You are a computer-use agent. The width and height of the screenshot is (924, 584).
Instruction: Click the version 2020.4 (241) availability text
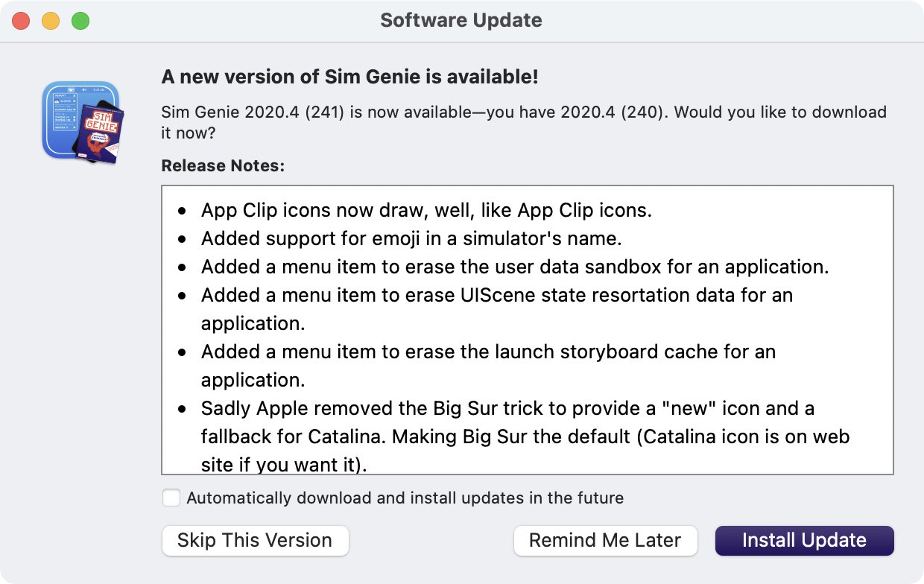524,122
